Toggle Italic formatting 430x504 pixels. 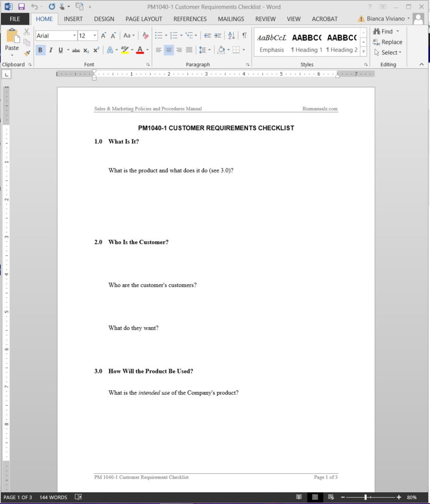(51, 50)
